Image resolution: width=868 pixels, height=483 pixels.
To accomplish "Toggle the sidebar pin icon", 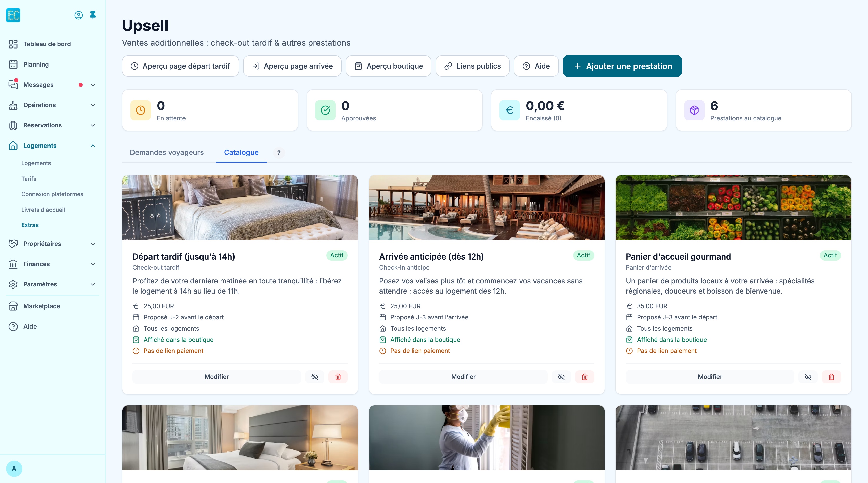I will pos(93,15).
